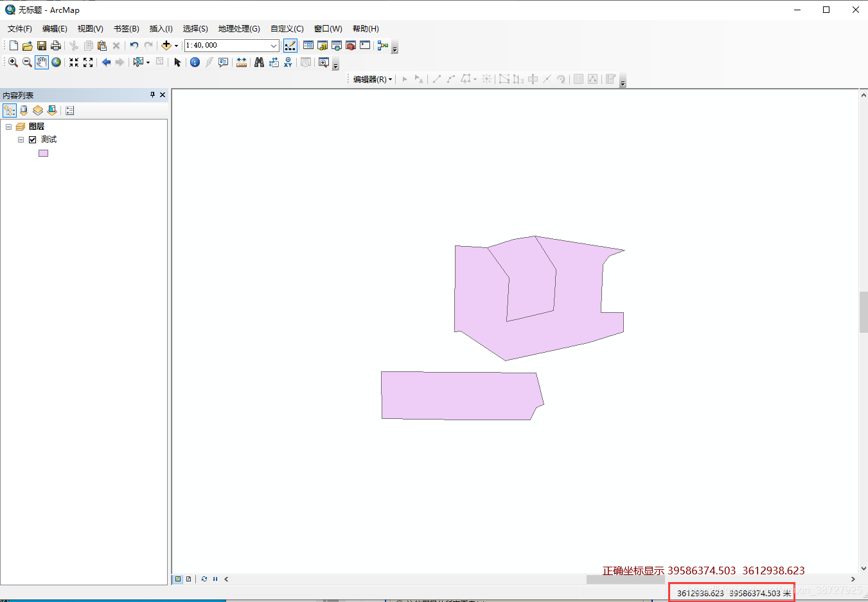Image resolution: width=868 pixels, height=602 pixels.
Task: Open selection tool dropdown arrow
Action: point(148,62)
